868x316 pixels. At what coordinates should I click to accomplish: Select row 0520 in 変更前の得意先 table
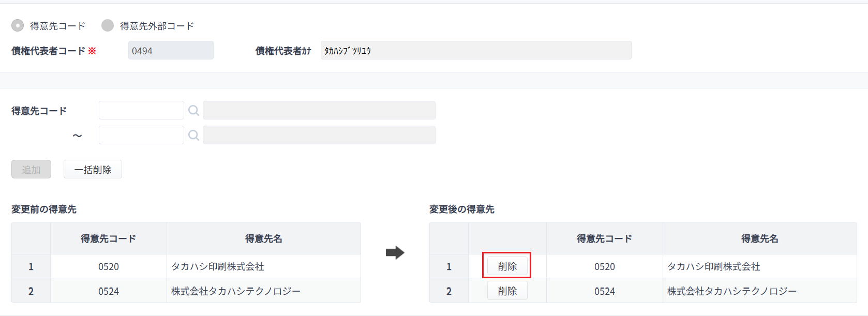(186, 266)
